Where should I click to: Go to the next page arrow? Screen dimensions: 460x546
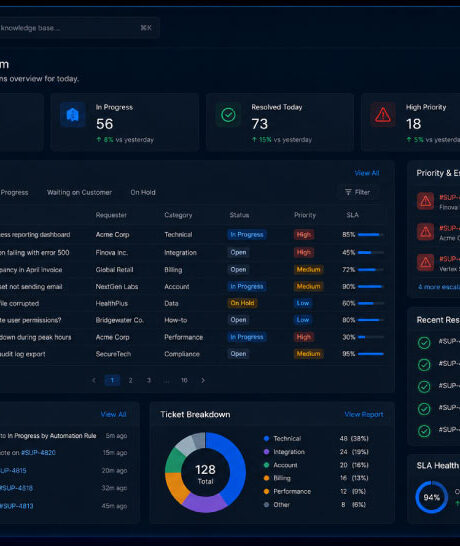203,380
